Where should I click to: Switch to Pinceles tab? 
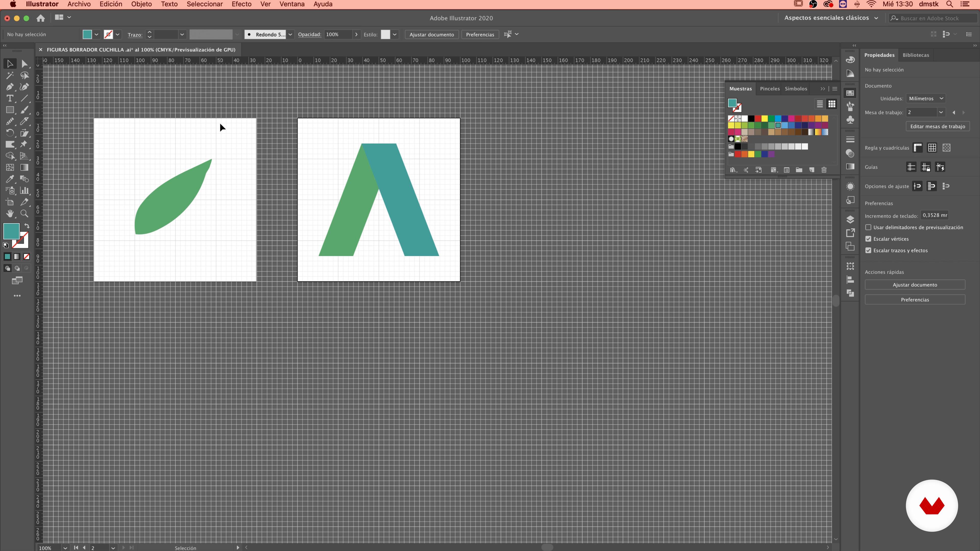pyautogui.click(x=770, y=89)
